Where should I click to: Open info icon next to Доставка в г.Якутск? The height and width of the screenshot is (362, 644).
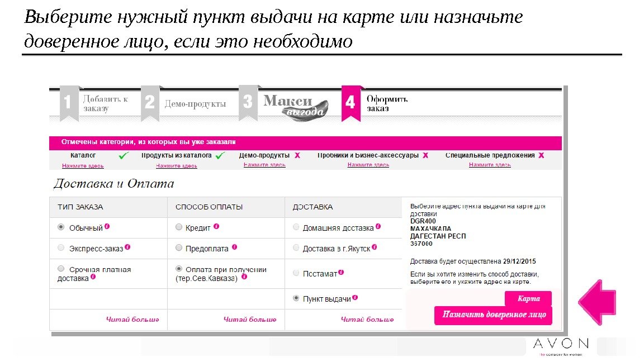[x=374, y=247]
